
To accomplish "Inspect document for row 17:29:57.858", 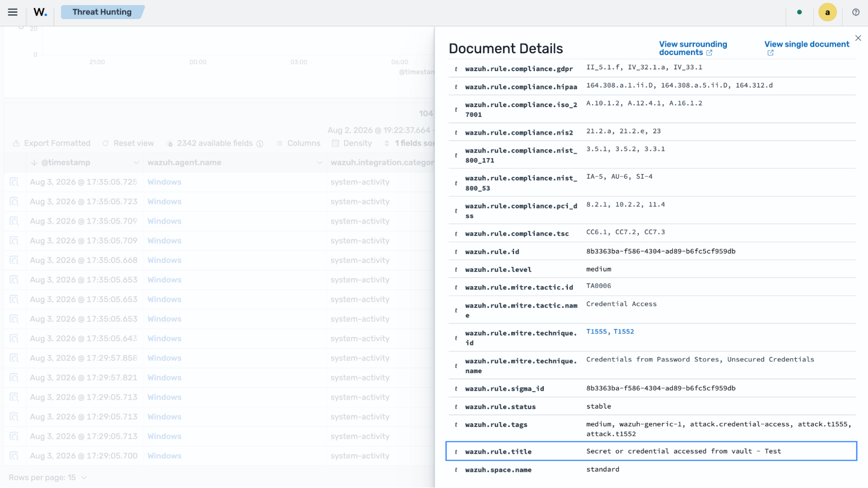I will click(14, 358).
